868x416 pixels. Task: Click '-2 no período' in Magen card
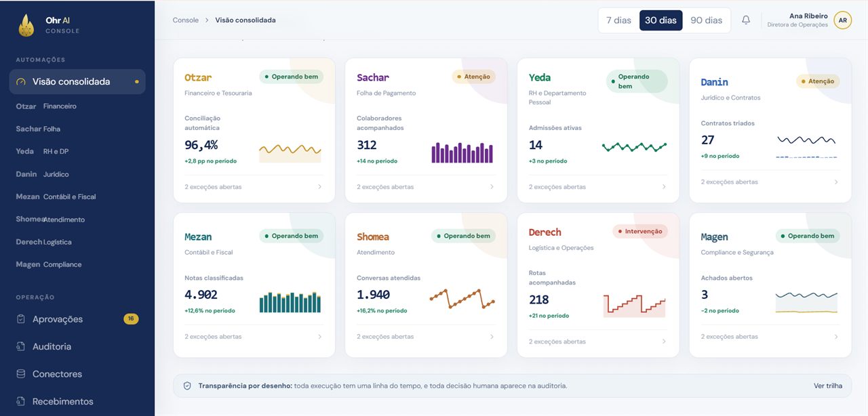coord(720,311)
